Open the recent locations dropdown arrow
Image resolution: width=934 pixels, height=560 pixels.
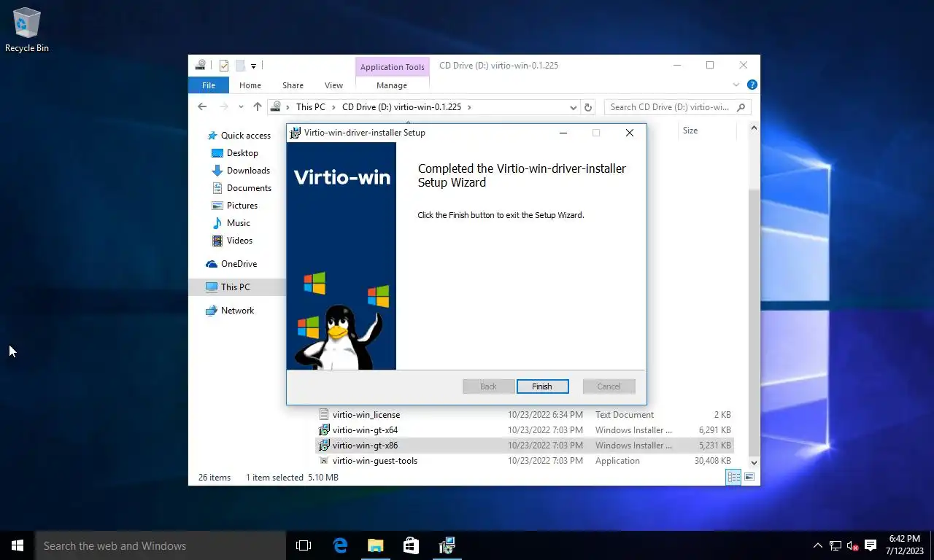point(241,106)
